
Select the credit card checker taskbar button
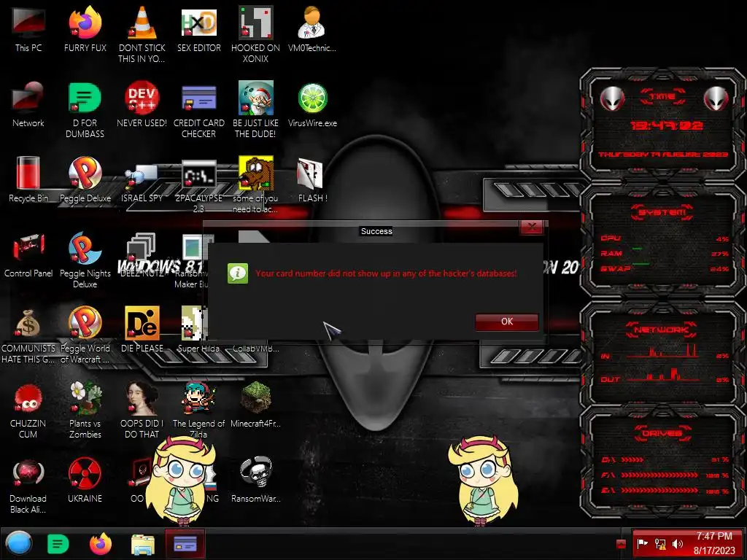click(x=185, y=544)
